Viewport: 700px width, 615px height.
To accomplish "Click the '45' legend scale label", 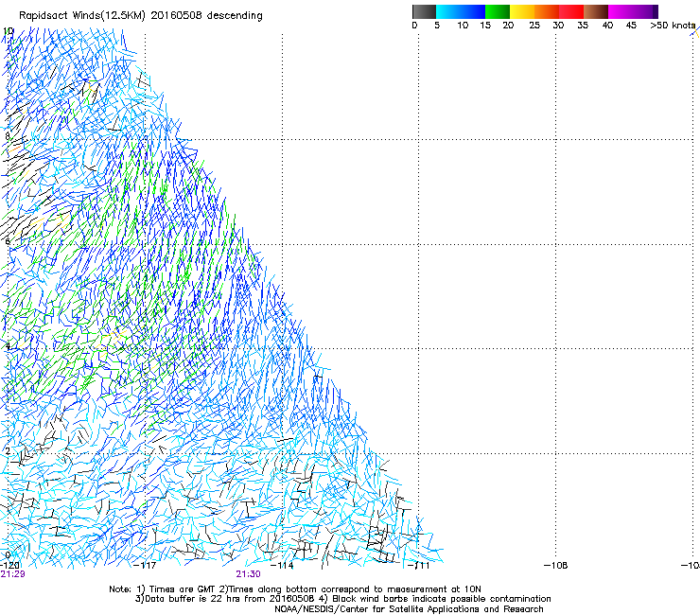I will 631,26.
